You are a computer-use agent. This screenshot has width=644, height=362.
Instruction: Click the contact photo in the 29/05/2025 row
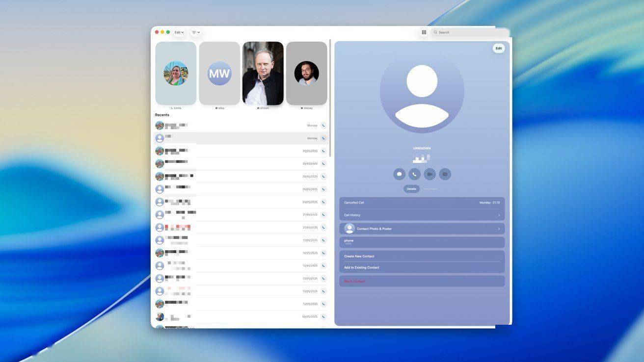[x=160, y=177]
